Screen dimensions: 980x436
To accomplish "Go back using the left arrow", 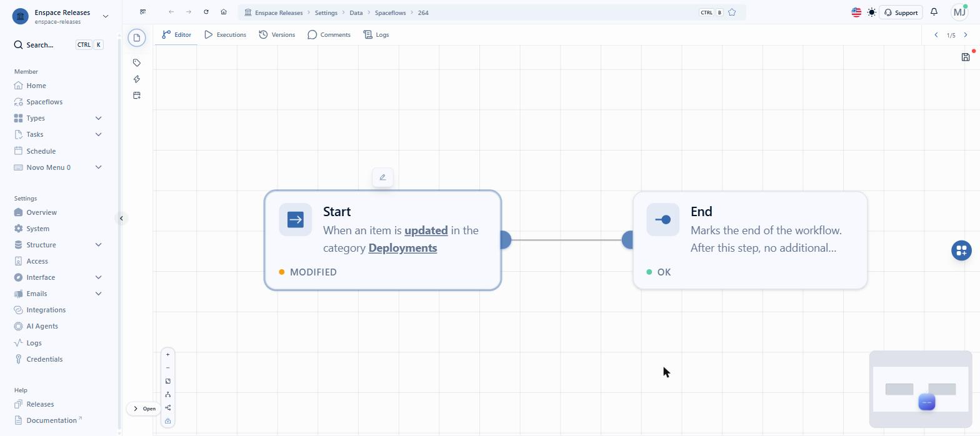I will [171, 12].
